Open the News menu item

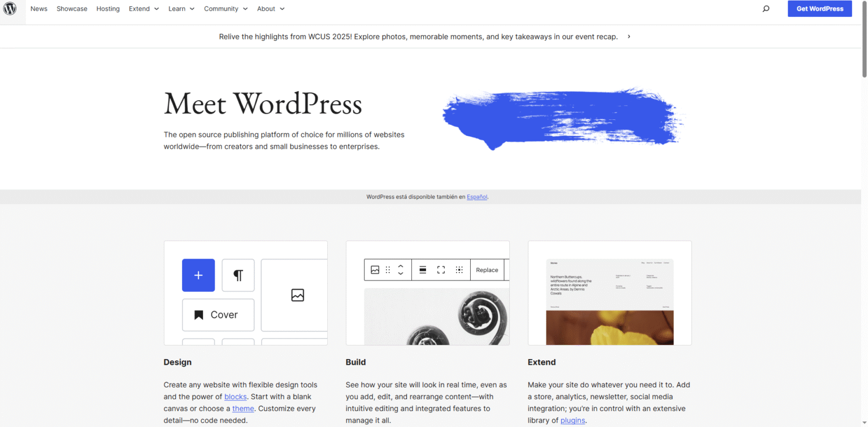(39, 8)
